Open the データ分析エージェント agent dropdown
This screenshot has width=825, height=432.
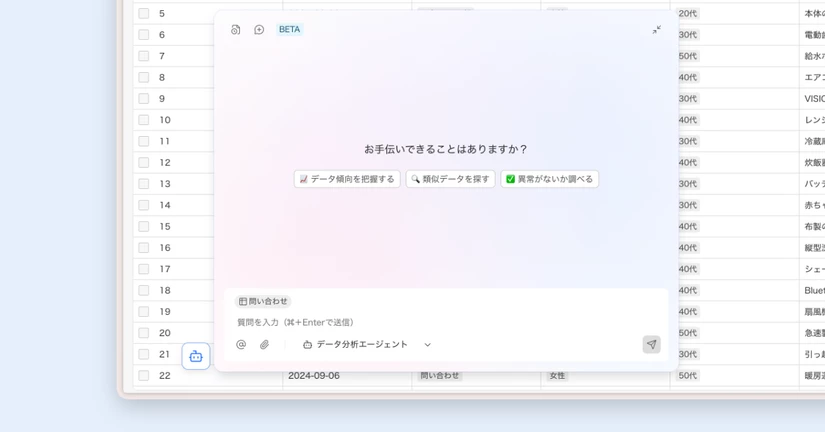point(367,344)
